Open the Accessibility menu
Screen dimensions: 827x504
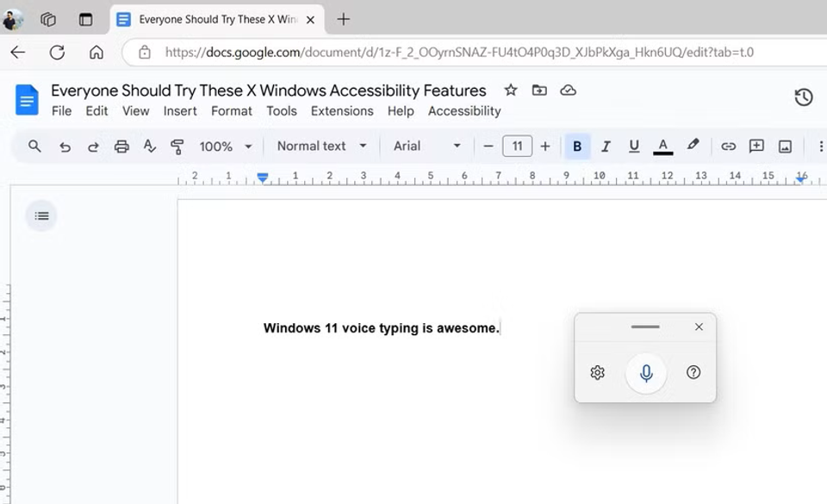(x=464, y=111)
